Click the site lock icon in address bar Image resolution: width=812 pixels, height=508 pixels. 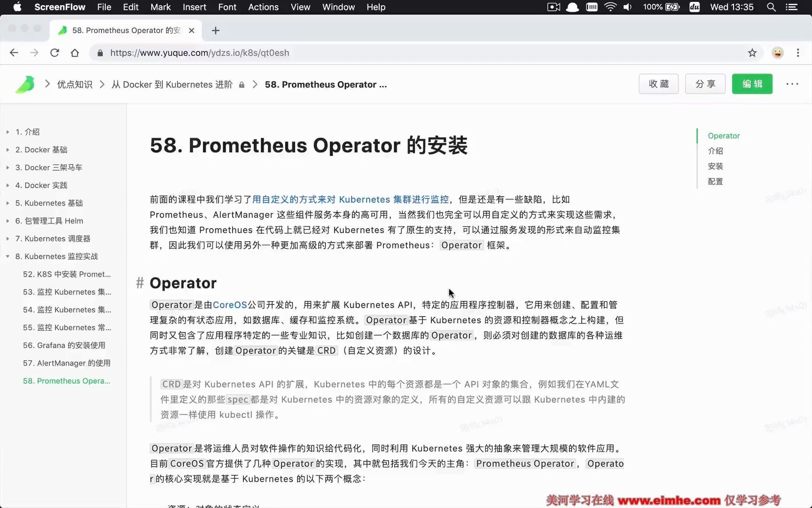[100, 53]
